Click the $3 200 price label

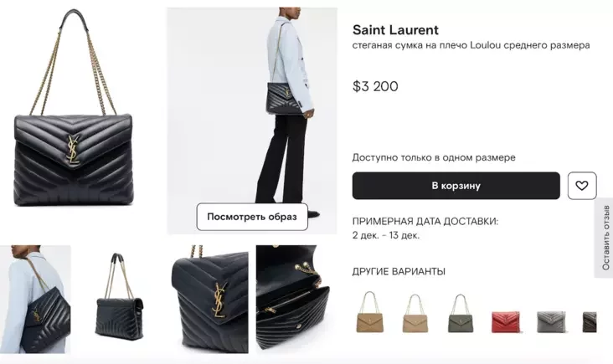[x=375, y=86]
